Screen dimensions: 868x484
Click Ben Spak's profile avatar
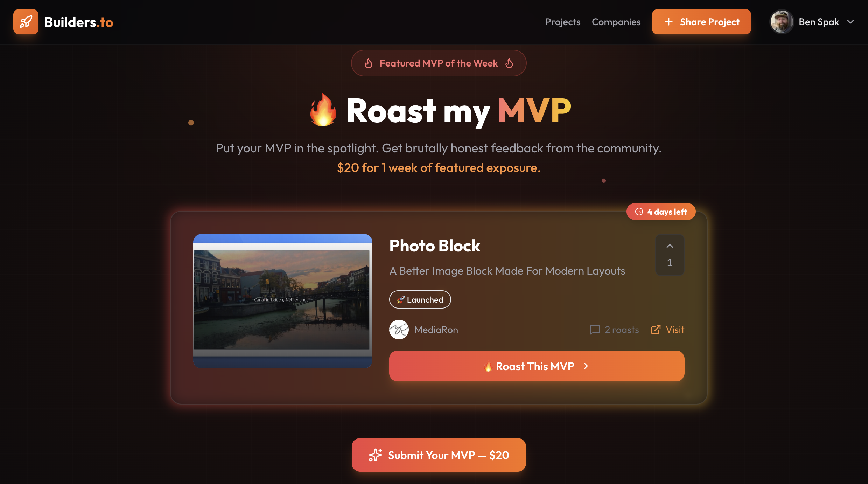(782, 22)
